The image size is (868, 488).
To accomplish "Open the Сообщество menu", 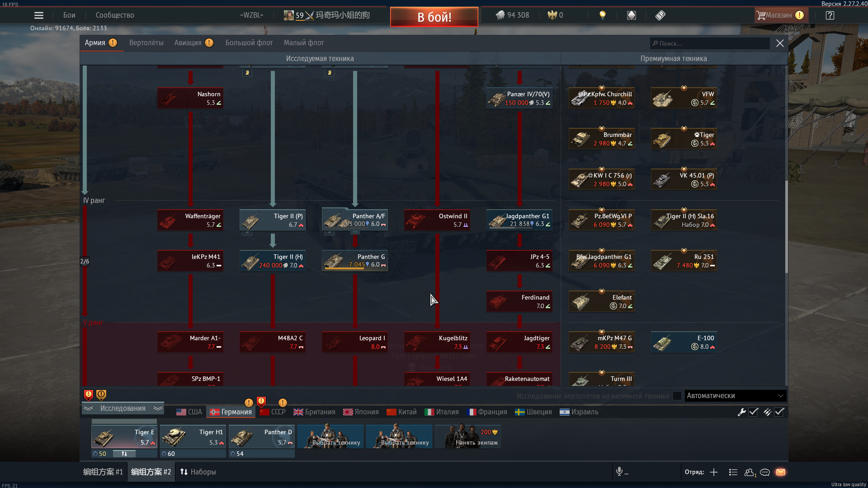I will tap(115, 15).
